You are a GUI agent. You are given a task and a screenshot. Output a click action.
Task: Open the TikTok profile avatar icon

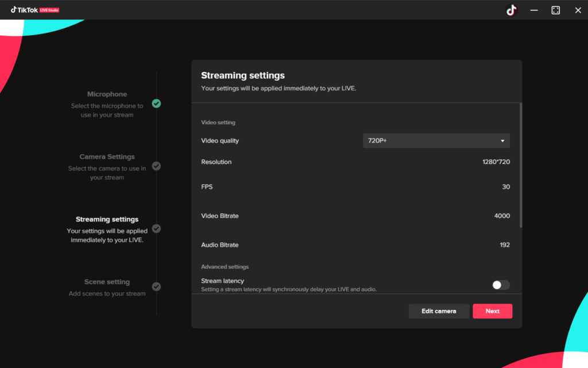click(511, 10)
